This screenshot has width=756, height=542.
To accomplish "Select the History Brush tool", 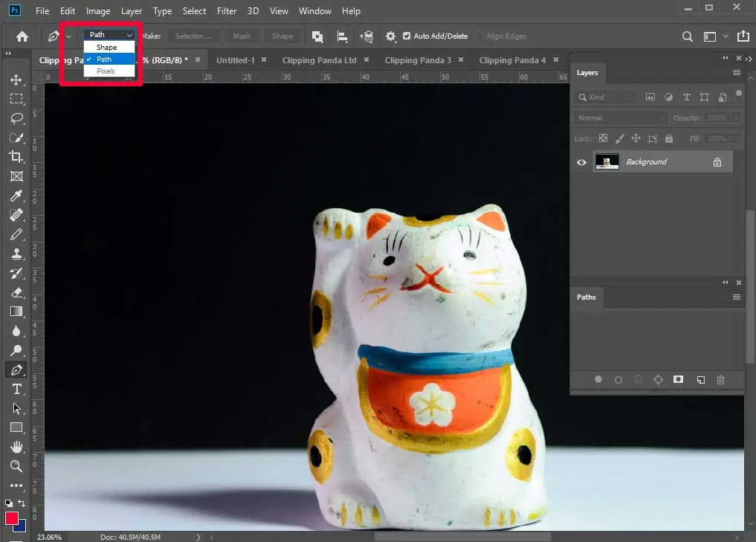I will [x=16, y=273].
